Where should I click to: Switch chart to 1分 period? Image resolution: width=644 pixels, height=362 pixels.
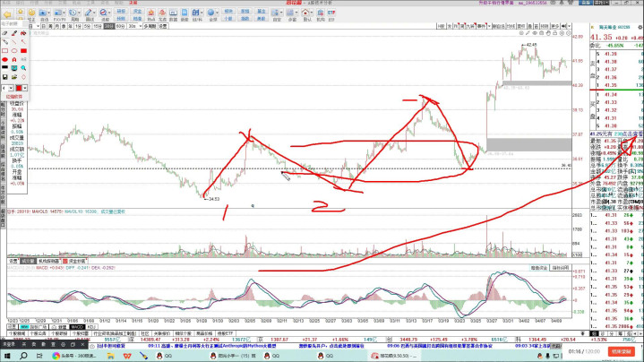79,26
